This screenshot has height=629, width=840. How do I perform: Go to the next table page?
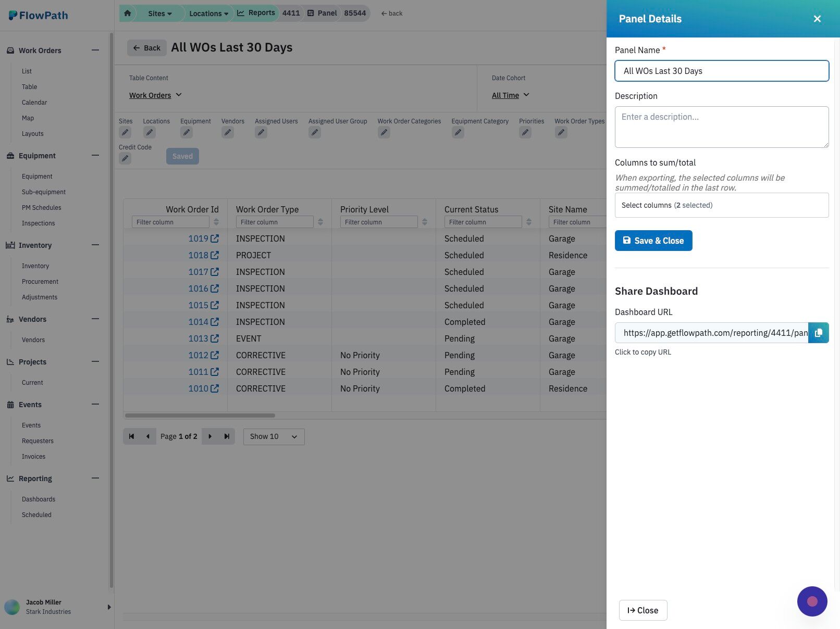point(210,436)
